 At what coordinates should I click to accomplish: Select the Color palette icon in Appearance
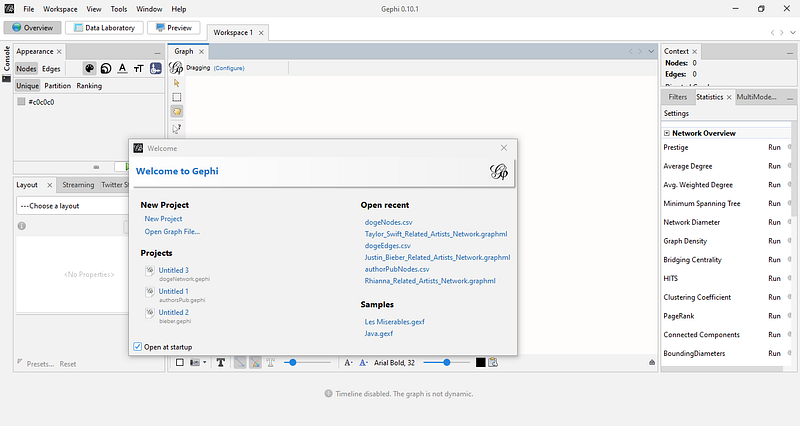pyautogui.click(x=89, y=68)
